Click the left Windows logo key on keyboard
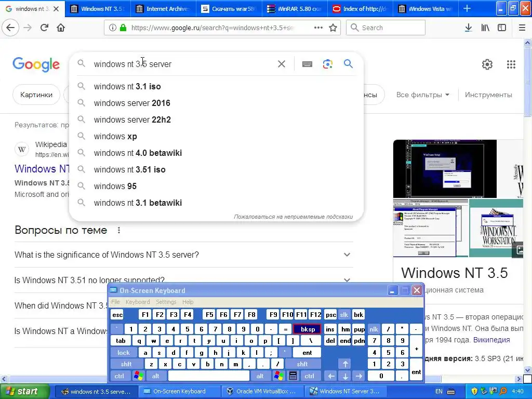Image resolution: width=532 pixels, height=399 pixels. tap(138, 376)
